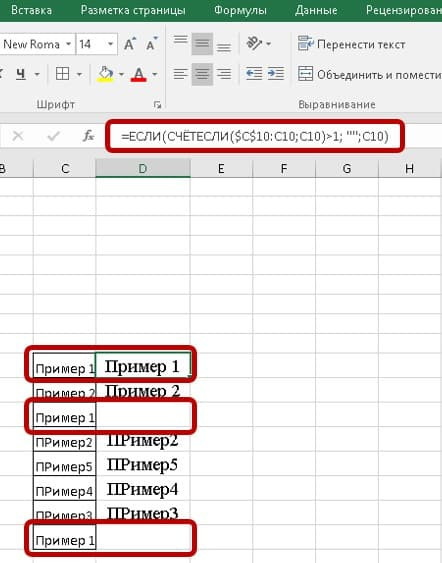This screenshot has height=563, width=442.
Task: Select column C cell ПРимер5
Action: coord(65,464)
